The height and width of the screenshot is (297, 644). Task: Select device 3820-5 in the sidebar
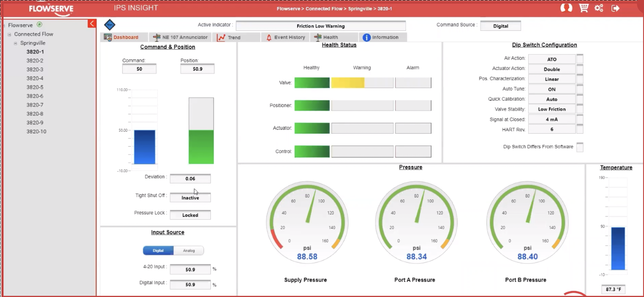coord(35,87)
